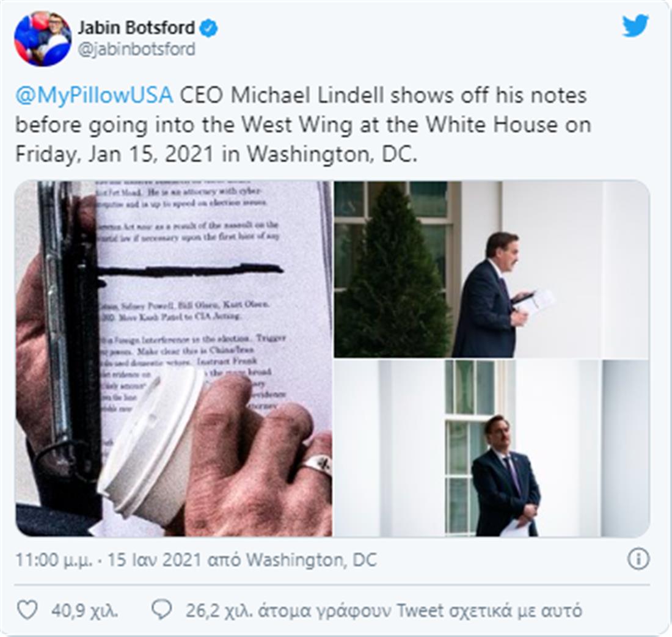Open the Jabin Botsford display name

[136, 28]
